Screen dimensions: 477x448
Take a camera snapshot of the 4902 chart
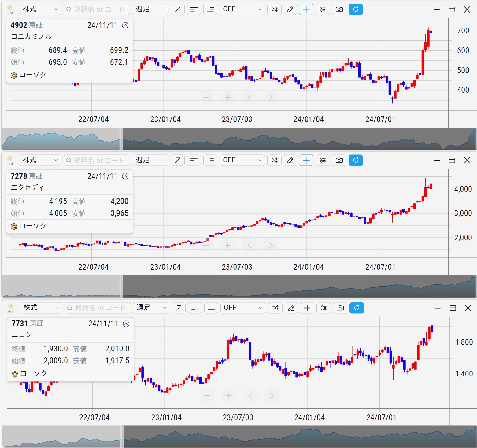point(339,9)
